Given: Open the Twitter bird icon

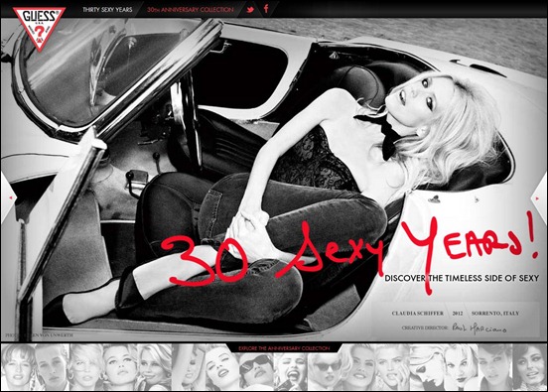Looking at the screenshot, I should [x=250, y=10].
